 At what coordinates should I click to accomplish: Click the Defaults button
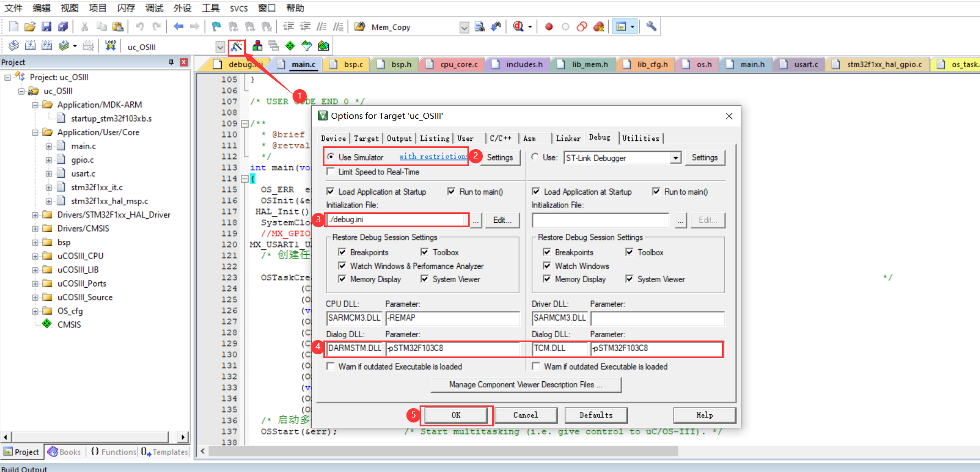tap(596, 415)
